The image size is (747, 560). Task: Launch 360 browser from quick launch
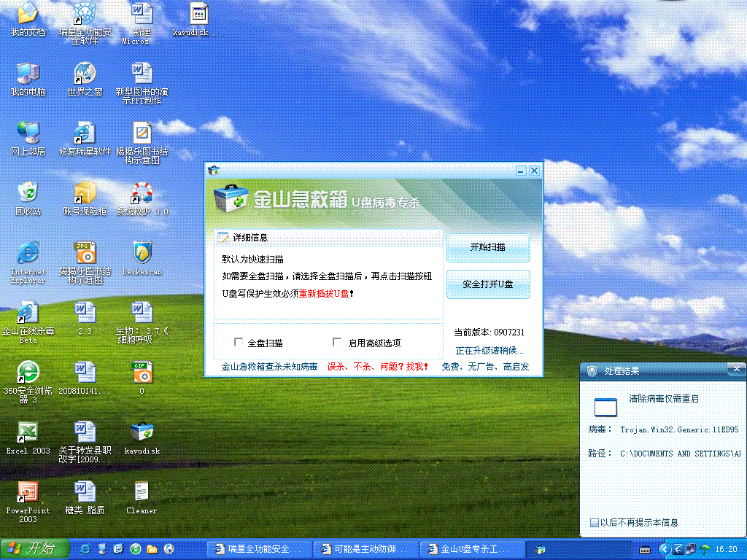point(136,549)
